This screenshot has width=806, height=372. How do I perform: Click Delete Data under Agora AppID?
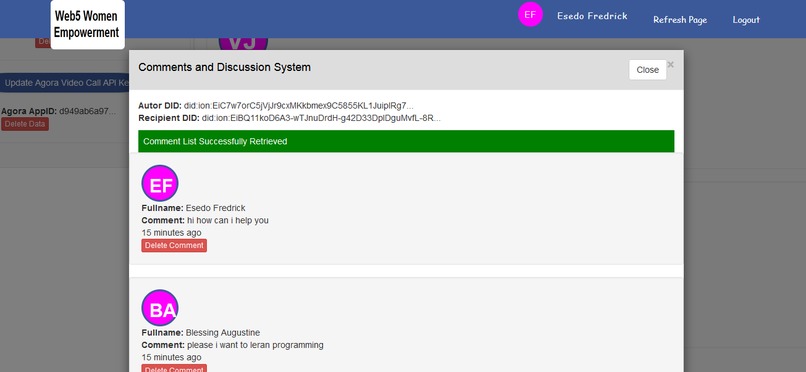pyautogui.click(x=25, y=124)
